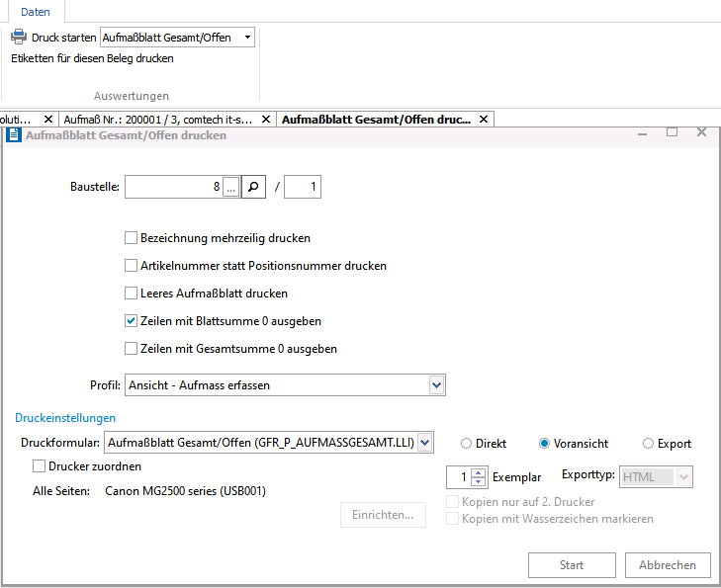Click the dialog title document icon

14,135
